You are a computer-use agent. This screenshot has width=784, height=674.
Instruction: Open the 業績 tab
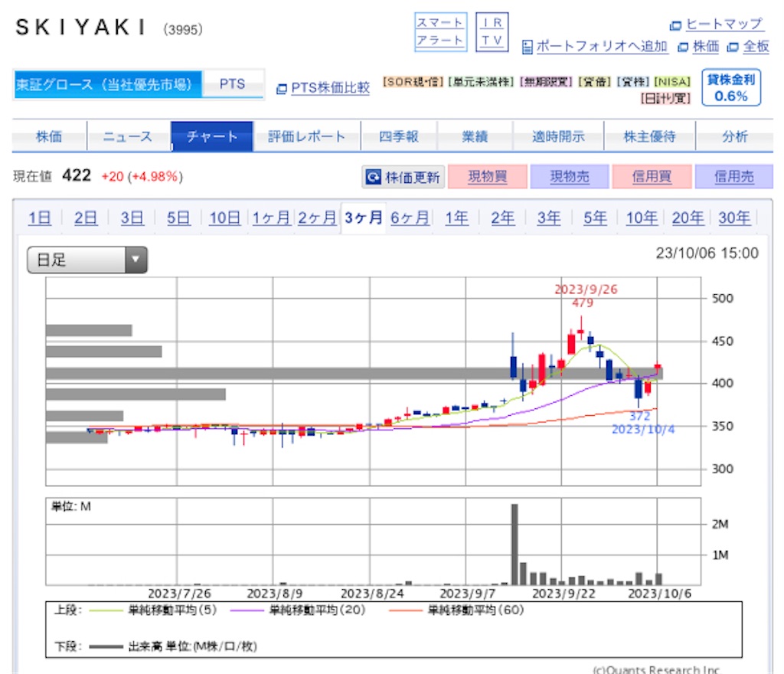coord(475,136)
